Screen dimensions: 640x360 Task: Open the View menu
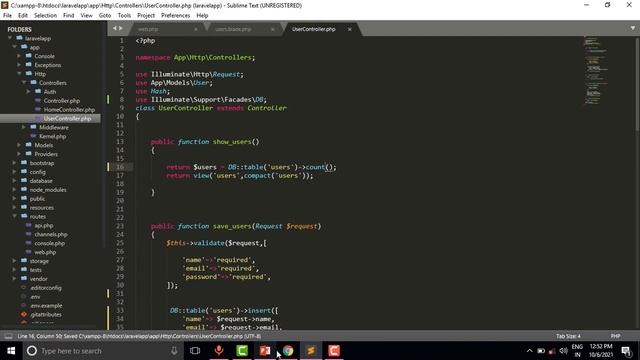click(86, 16)
